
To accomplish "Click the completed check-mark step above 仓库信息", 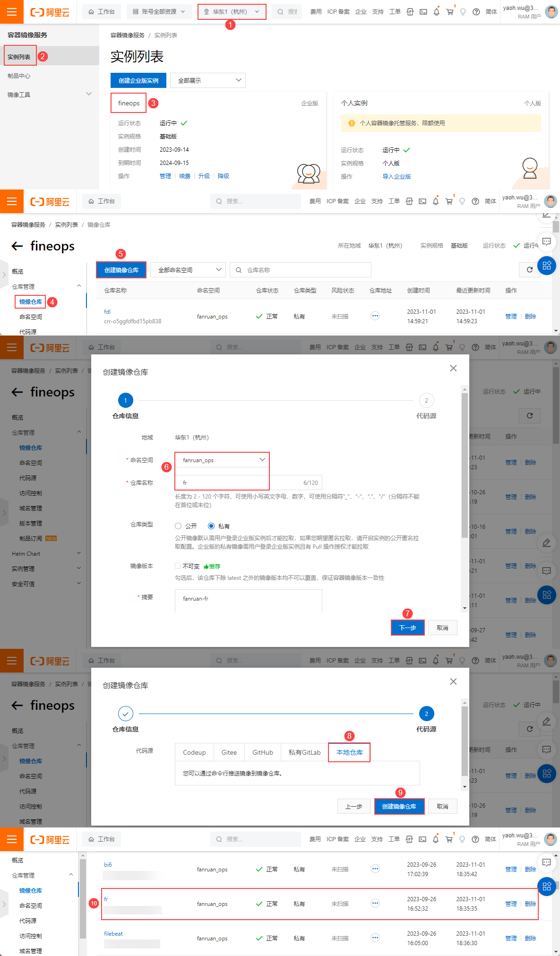I will [125, 714].
